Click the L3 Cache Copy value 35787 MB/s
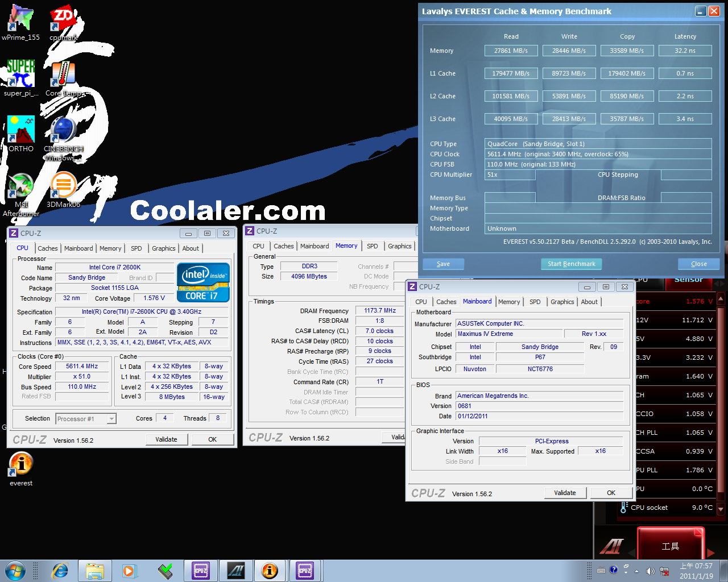 (x=627, y=119)
